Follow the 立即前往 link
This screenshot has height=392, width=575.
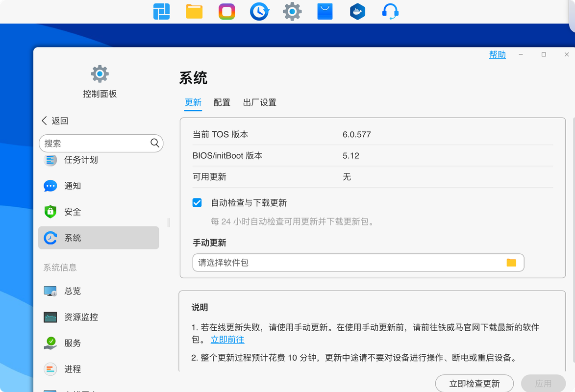pyautogui.click(x=227, y=340)
